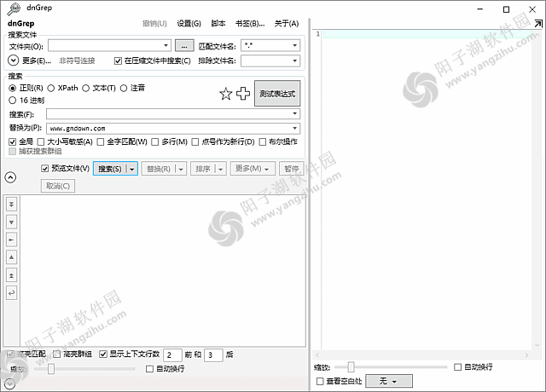Open the Bookmarks (书签) menu
This screenshot has height=392, width=546.
coord(250,23)
